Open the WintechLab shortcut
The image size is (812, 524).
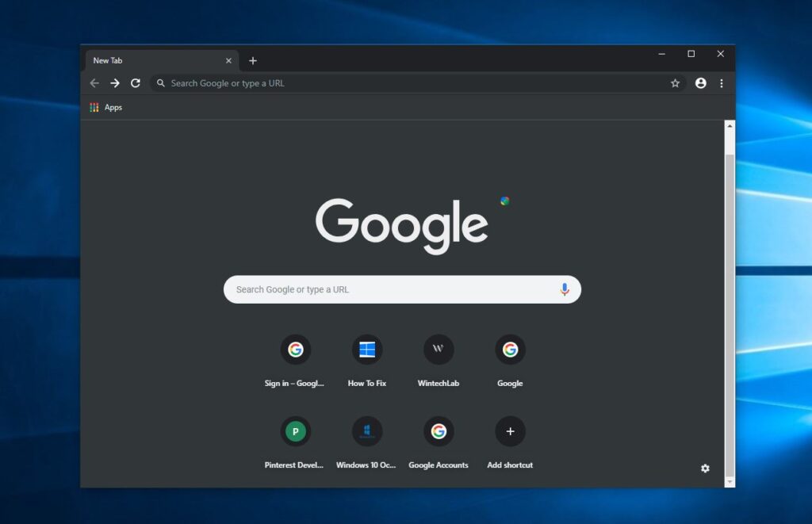(x=439, y=350)
